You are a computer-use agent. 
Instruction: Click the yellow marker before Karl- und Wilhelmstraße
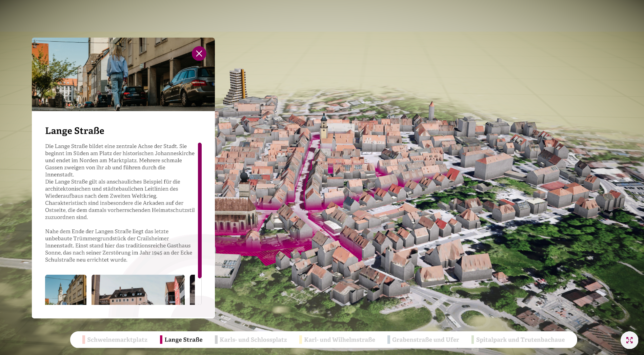pos(301,340)
